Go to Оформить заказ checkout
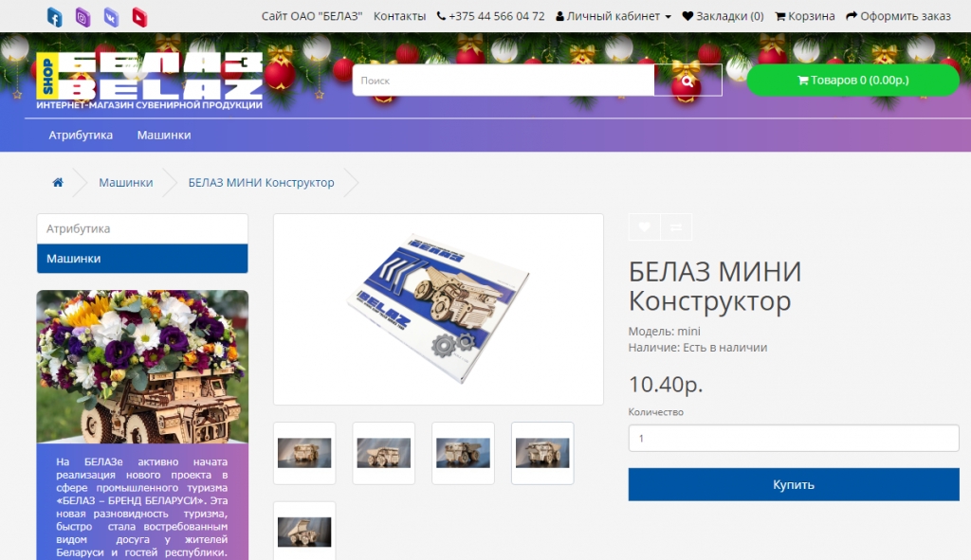 tap(898, 16)
